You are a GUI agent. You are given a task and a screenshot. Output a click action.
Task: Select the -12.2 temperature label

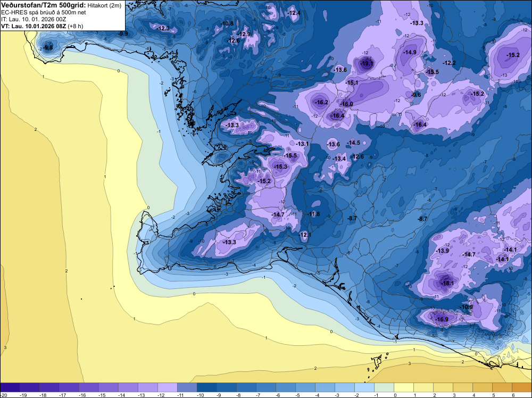pyautogui.click(x=449, y=63)
